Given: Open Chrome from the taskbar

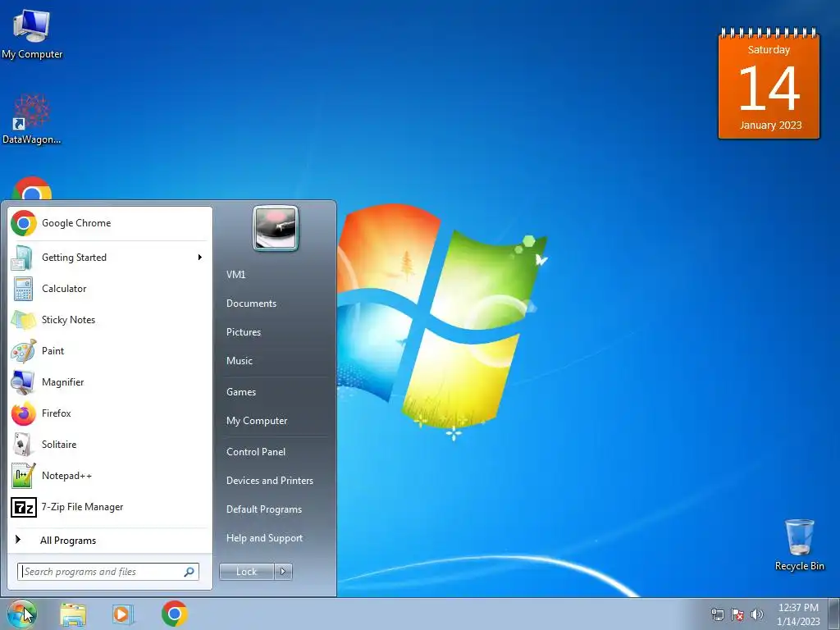Looking at the screenshot, I should click(x=175, y=614).
